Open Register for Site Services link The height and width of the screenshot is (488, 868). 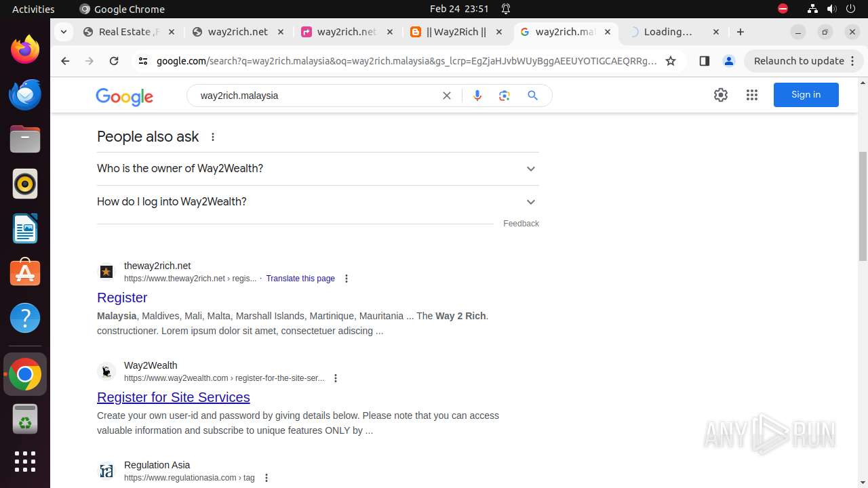point(174,397)
